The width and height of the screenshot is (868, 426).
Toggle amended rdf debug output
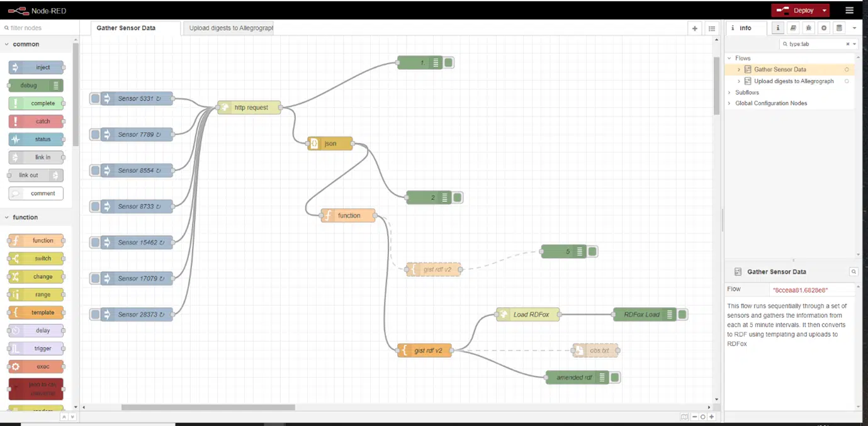[x=615, y=378]
